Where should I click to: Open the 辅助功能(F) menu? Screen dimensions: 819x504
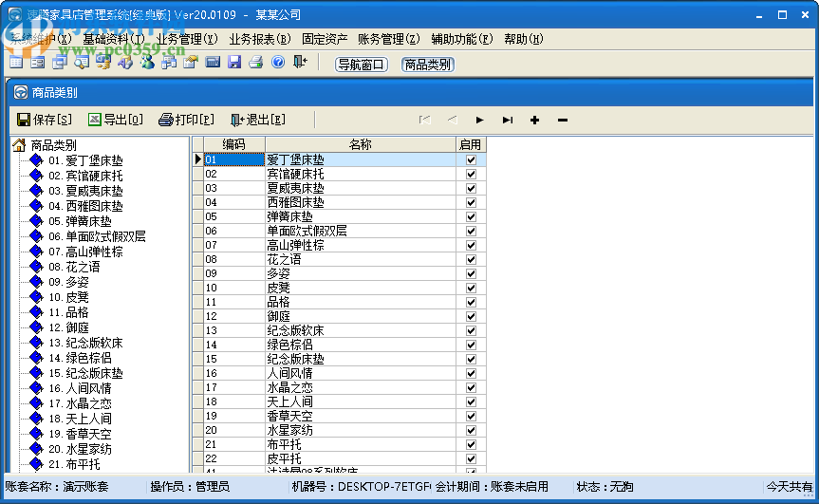click(462, 39)
